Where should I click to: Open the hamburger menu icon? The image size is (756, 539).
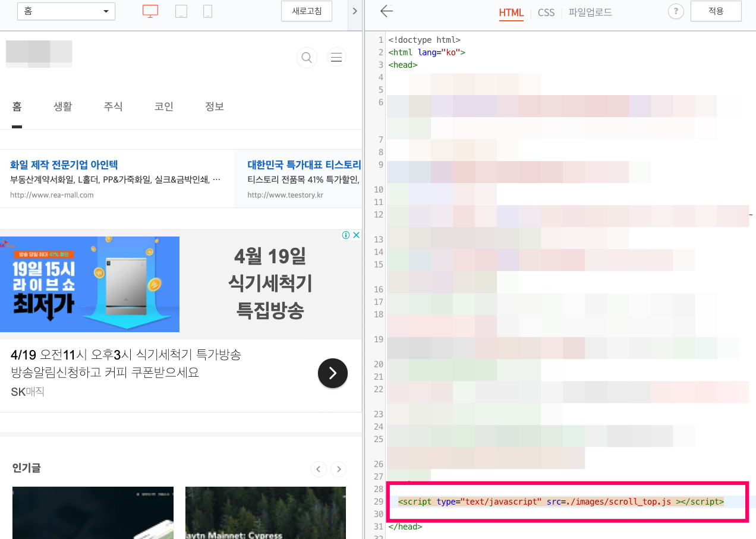(x=336, y=57)
